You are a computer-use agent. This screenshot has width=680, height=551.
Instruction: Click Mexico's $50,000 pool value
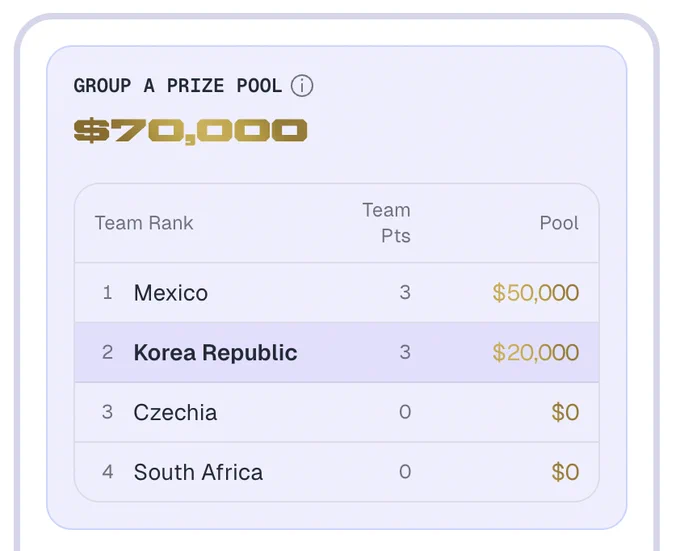[x=536, y=293]
